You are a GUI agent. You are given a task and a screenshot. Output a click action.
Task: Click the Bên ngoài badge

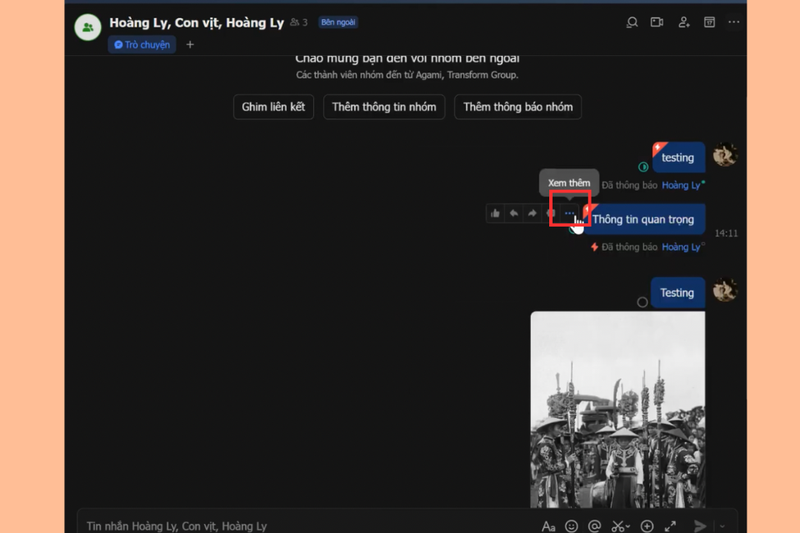tap(338, 22)
